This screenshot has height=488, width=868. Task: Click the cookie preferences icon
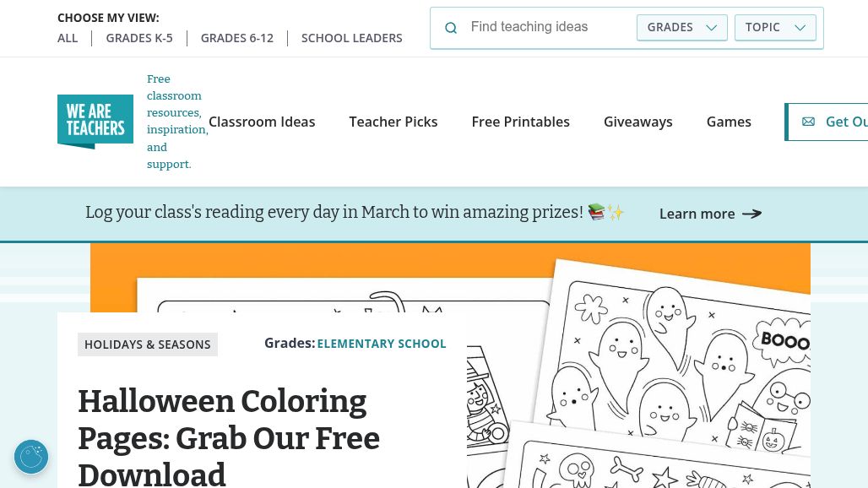tap(31, 457)
